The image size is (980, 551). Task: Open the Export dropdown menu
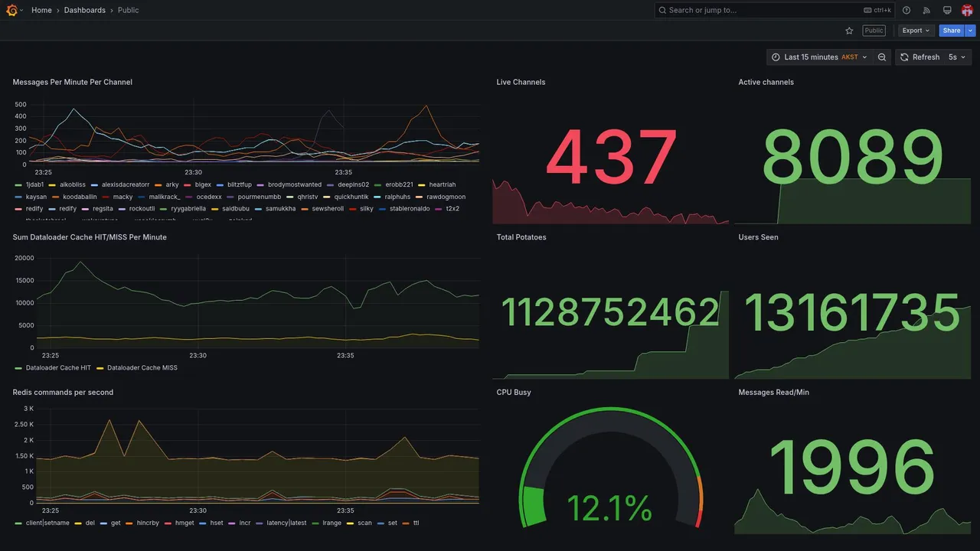pyautogui.click(x=916, y=31)
